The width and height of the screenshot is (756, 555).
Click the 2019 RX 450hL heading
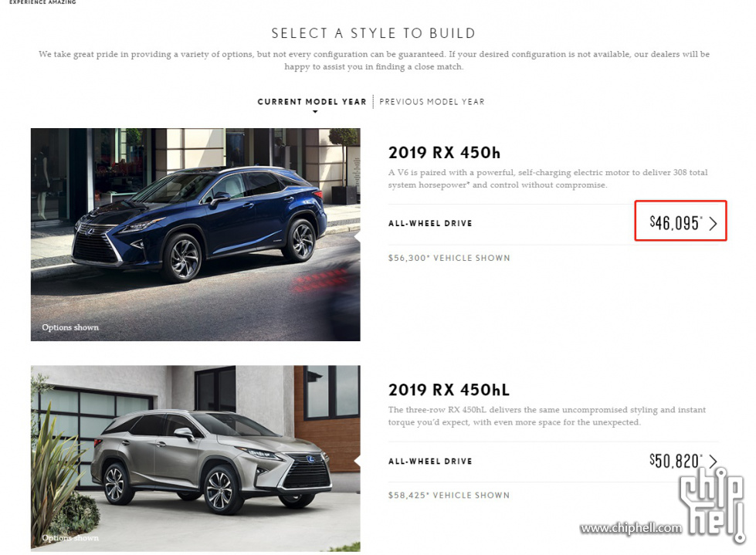[x=449, y=390]
